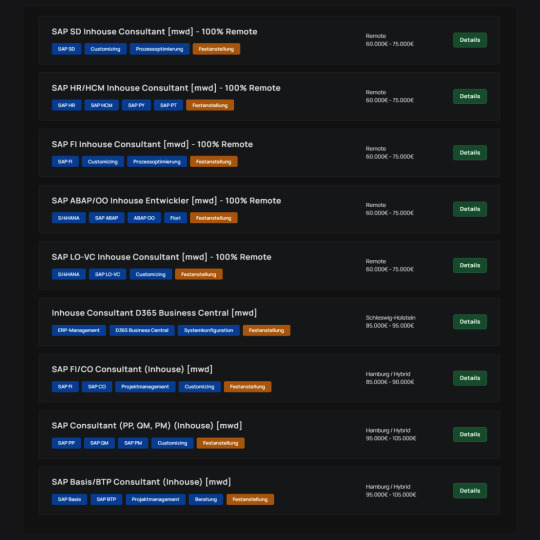This screenshot has height=540, width=540.
Task: Select the Prozessoptimierung tag in SAP FI listing
Action: pos(157,162)
